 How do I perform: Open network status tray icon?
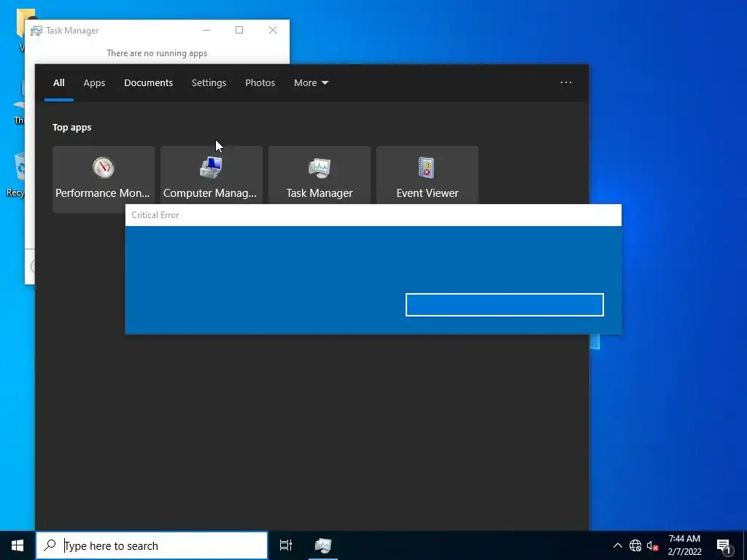(635, 545)
